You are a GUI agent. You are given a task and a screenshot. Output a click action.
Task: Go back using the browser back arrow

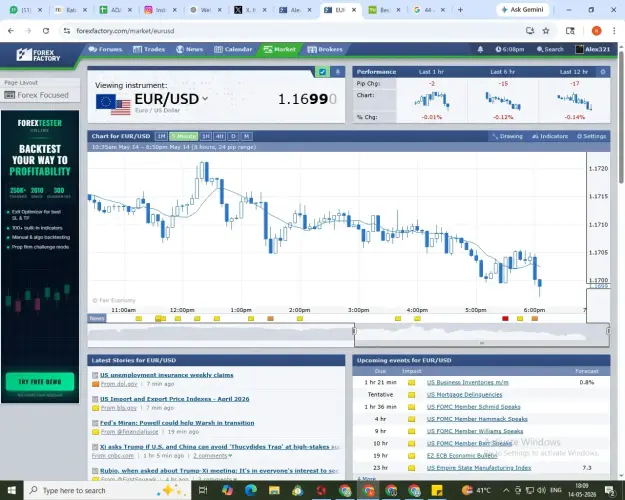[11, 31]
